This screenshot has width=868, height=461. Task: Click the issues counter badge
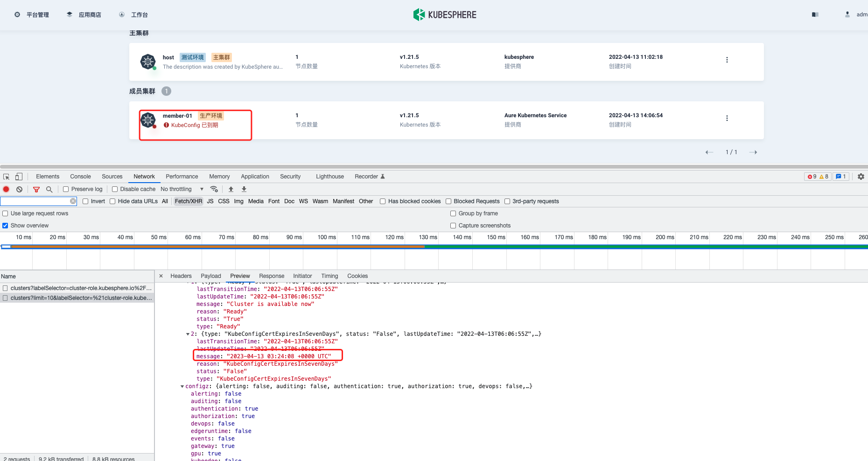(841, 177)
